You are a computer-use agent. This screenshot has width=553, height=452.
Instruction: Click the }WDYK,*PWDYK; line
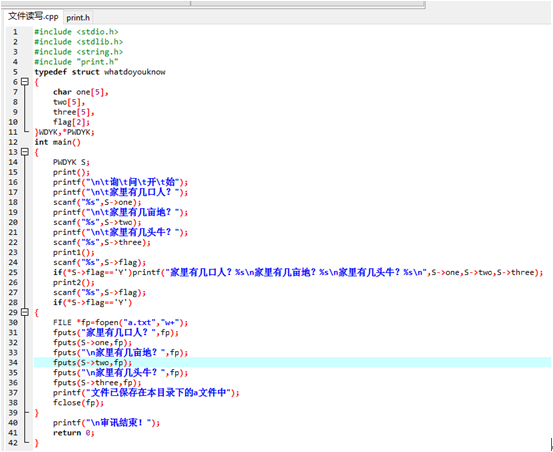pos(65,132)
